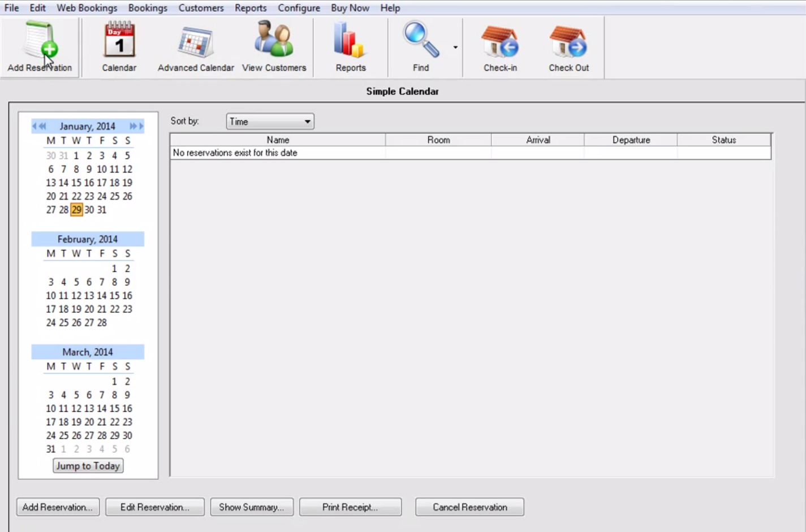Open the Bookings menu
The height and width of the screenshot is (532, 806).
click(x=148, y=8)
